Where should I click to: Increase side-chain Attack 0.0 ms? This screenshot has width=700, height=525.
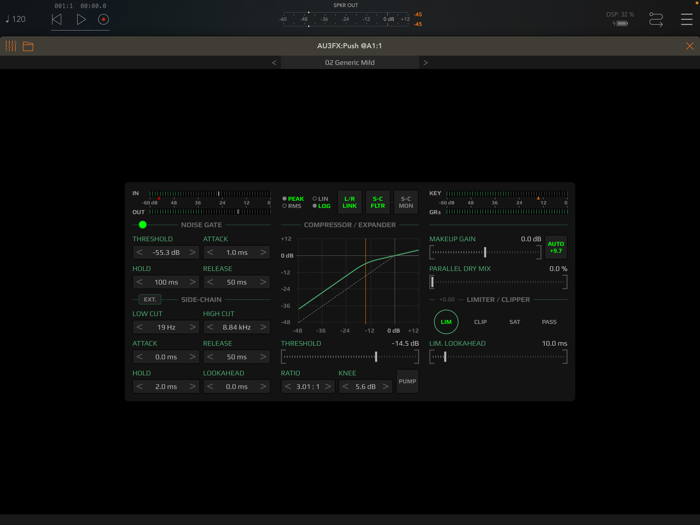(192, 357)
